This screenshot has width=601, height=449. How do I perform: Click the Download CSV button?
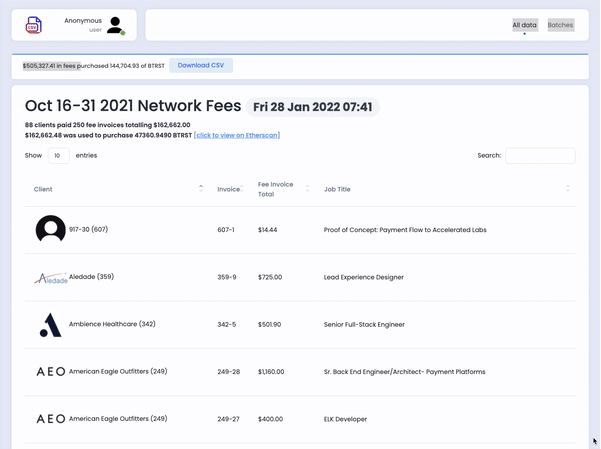201,66
